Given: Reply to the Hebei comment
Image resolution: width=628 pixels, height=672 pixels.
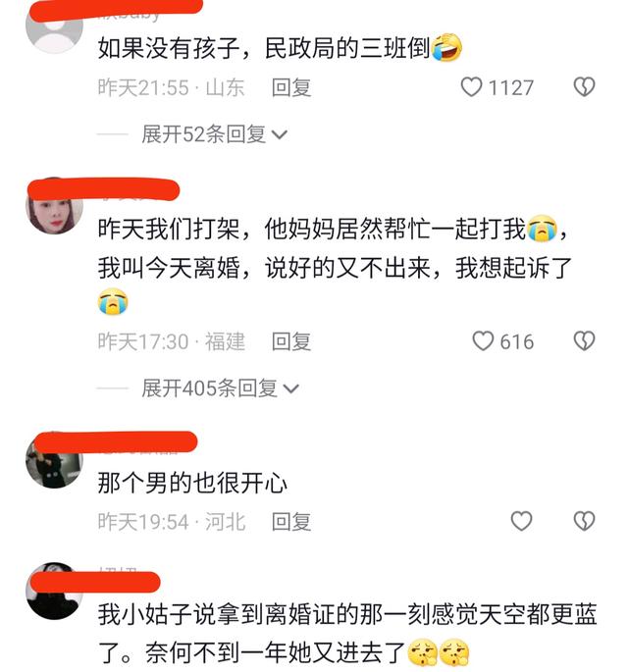Looking at the screenshot, I should [x=291, y=522].
